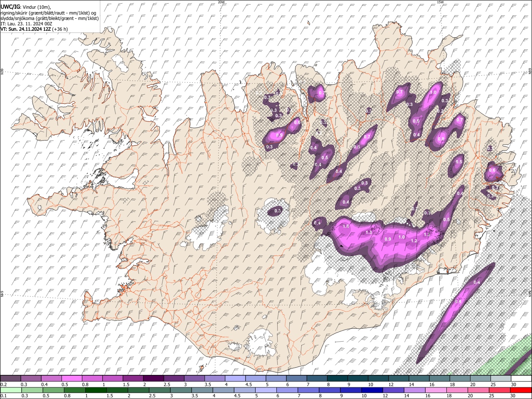Select the 'VT: Sun. 24.11.2024 12Z' valid time line
The height and width of the screenshot is (399, 532).
[26, 29]
